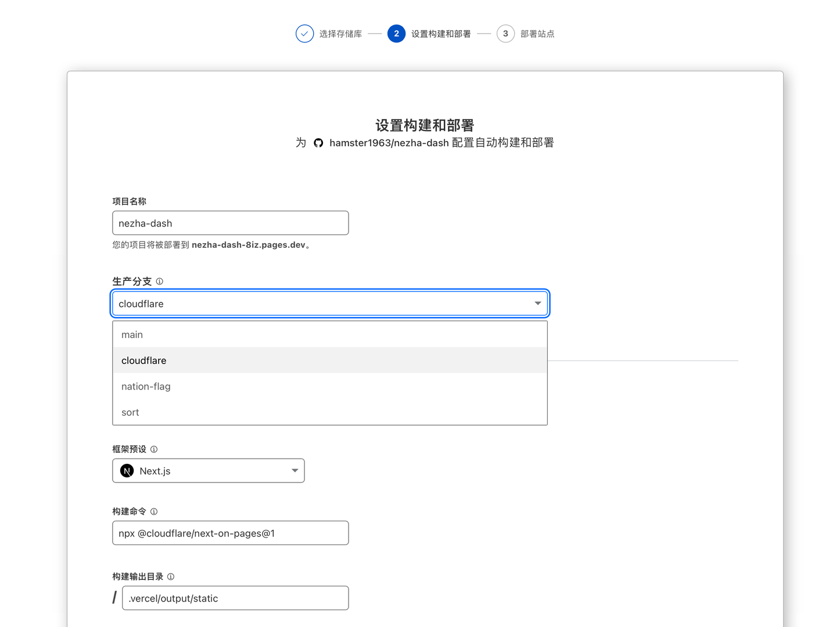Click the completed step checkmark circle icon
Viewport: 840px width, 627px height.
coord(304,34)
